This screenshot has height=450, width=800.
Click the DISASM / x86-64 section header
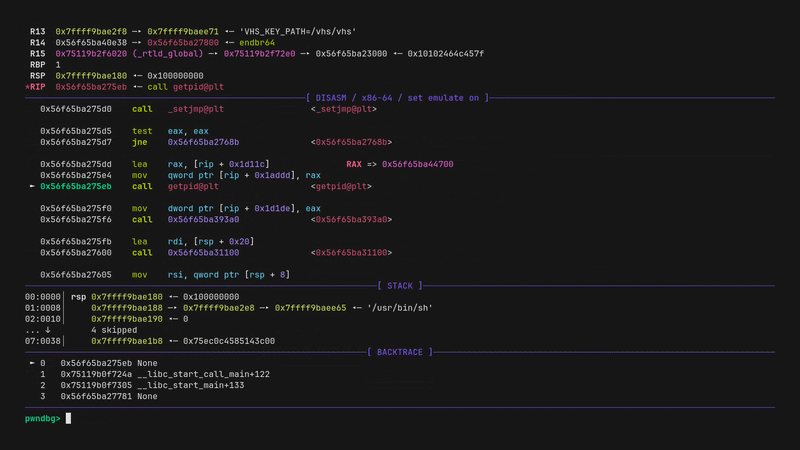397,98
